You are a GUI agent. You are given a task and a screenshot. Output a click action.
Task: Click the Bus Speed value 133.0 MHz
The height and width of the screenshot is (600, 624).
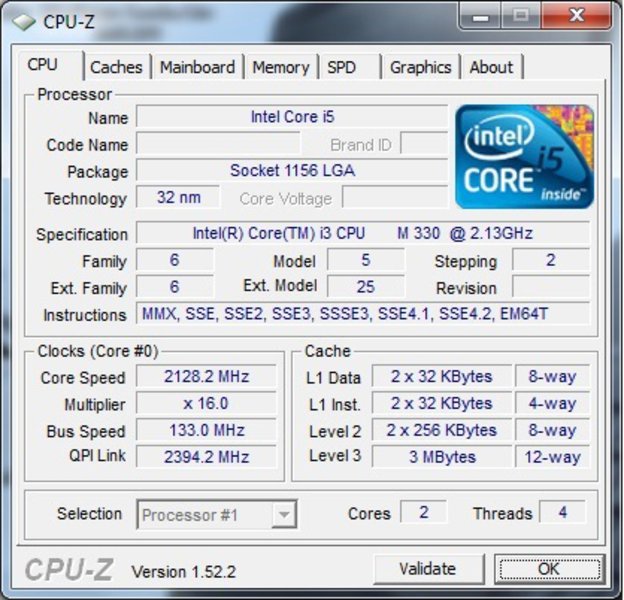click(x=206, y=430)
